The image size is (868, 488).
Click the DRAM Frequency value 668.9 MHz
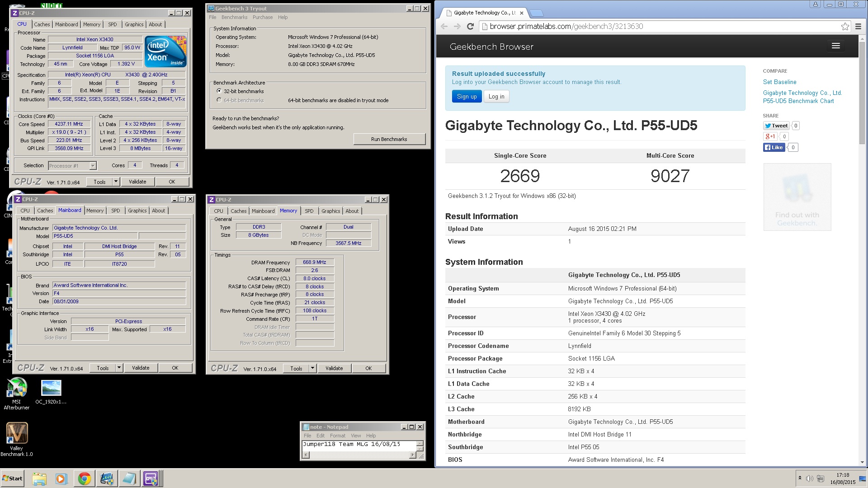pos(315,262)
